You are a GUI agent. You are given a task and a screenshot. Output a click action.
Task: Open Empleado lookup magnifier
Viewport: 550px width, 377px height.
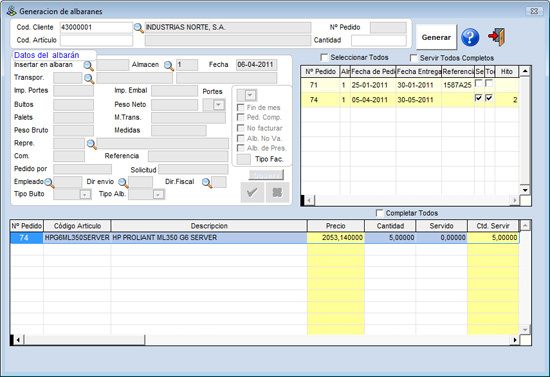(49, 182)
